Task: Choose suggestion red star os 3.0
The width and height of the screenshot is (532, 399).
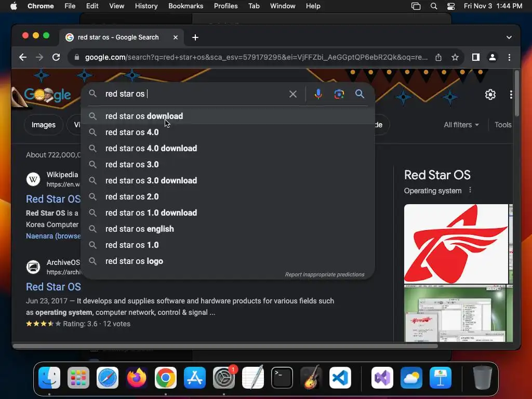Action: click(228, 165)
